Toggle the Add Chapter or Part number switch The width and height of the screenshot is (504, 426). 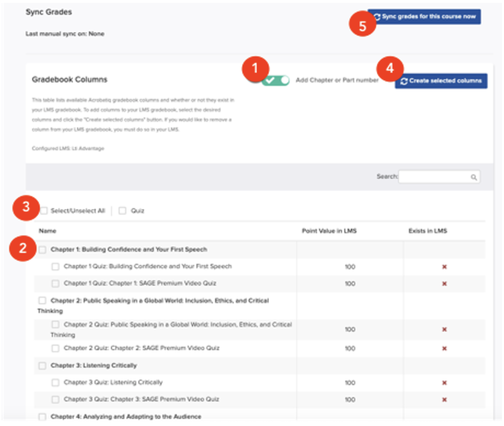click(276, 80)
